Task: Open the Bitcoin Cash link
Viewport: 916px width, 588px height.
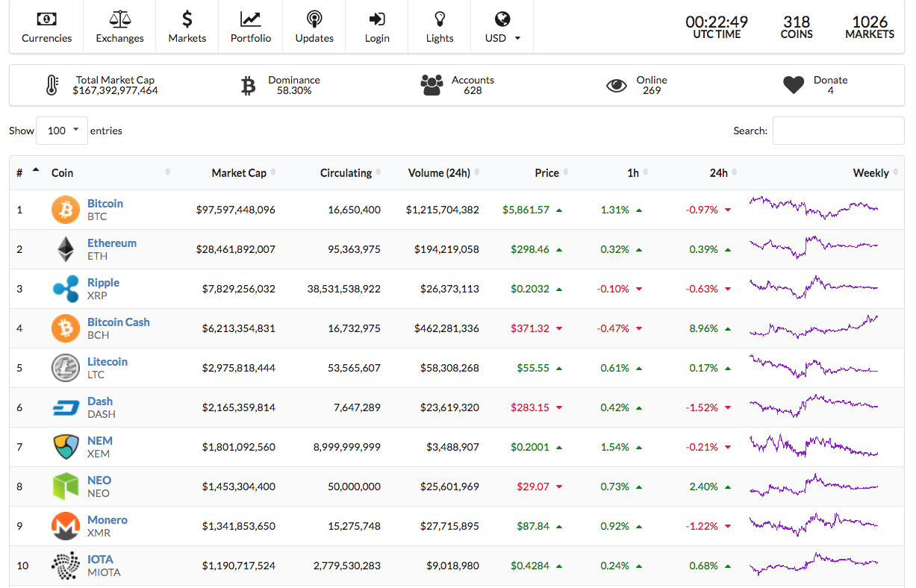Action: 119,322
